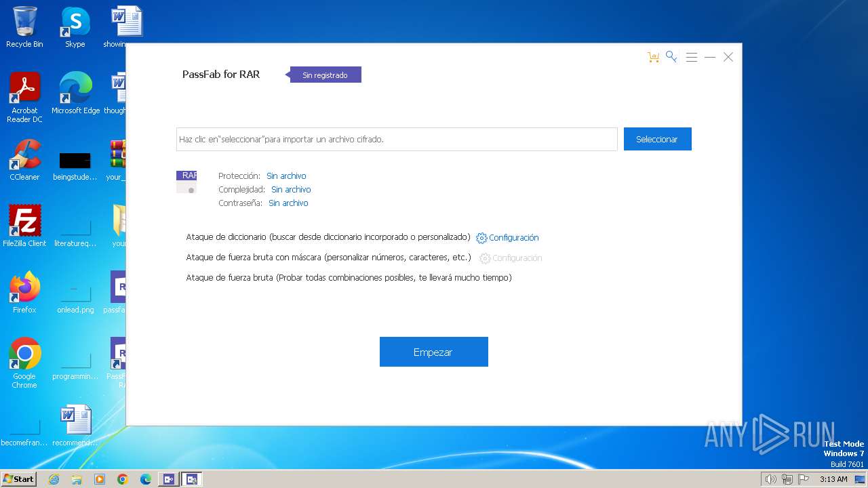Select the Recycle Bin desktop icon
Screen dimensions: 868x488
(24, 28)
